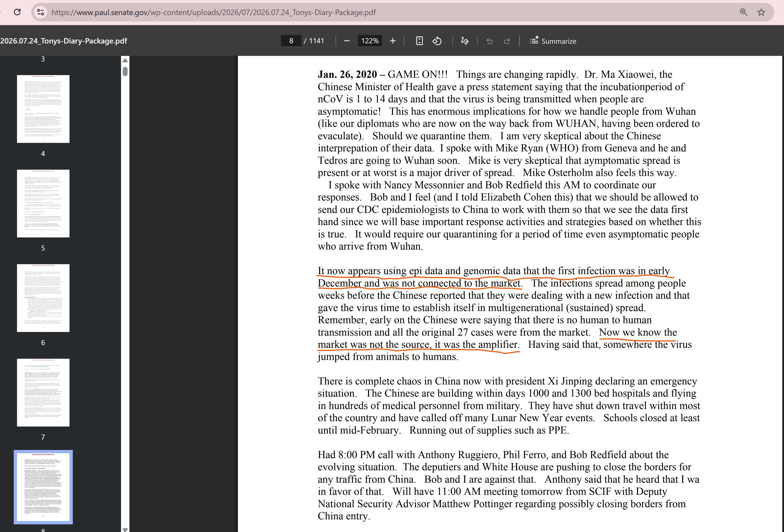
Task: Zoom out with the minus button
Action: tap(347, 41)
